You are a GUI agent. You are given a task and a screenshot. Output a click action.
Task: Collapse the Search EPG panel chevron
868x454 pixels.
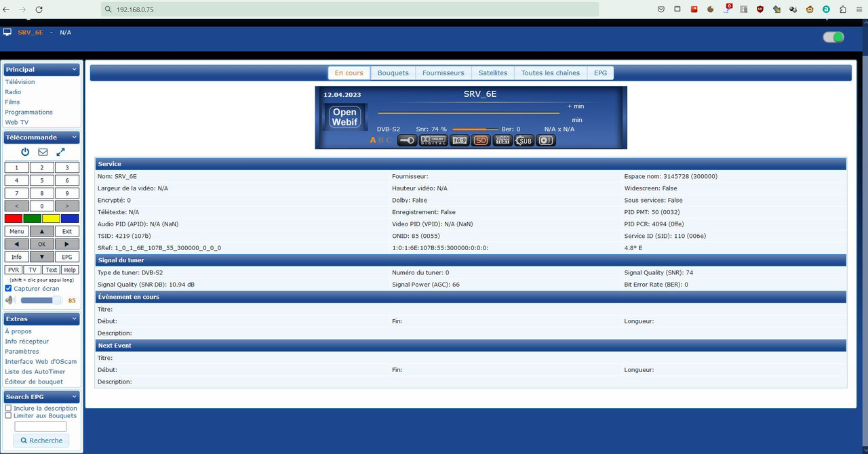[x=75, y=396]
